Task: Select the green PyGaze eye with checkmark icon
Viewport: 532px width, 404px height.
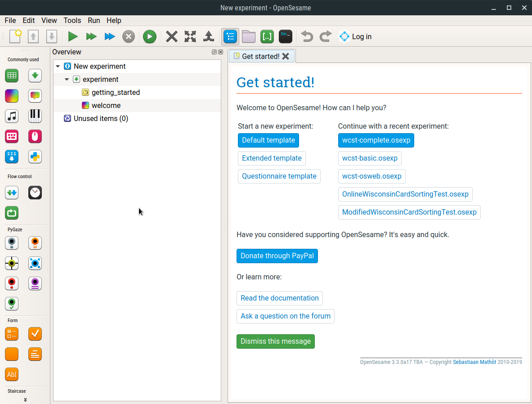Action: pos(12,304)
